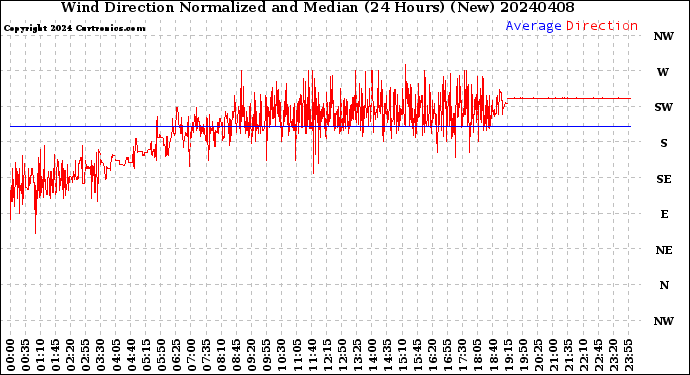The width and height of the screenshot is (690, 375).
Task: Select the SE axis label
Action: pyautogui.click(x=664, y=179)
